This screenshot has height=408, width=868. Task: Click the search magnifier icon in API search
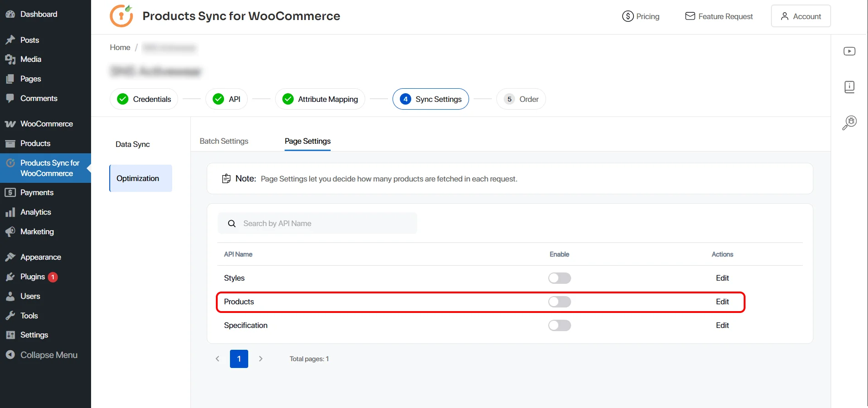point(232,223)
